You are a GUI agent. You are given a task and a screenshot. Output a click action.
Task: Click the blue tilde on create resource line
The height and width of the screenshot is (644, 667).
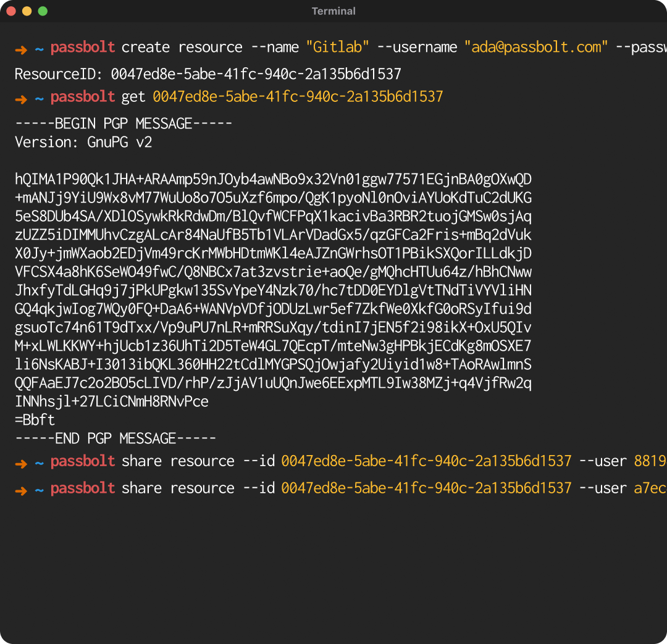click(39, 48)
